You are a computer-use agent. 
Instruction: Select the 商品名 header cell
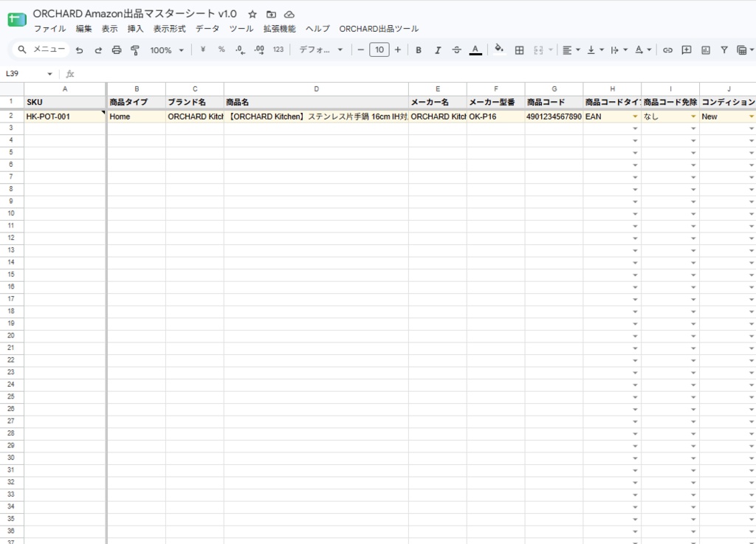pos(316,102)
